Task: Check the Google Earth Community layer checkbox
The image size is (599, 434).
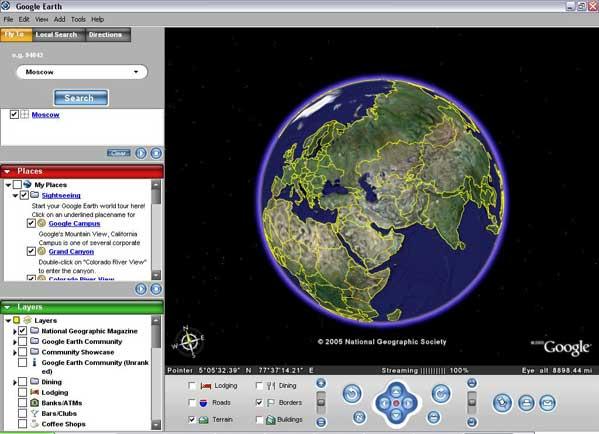Action: pyautogui.click(x=23, y=341)
